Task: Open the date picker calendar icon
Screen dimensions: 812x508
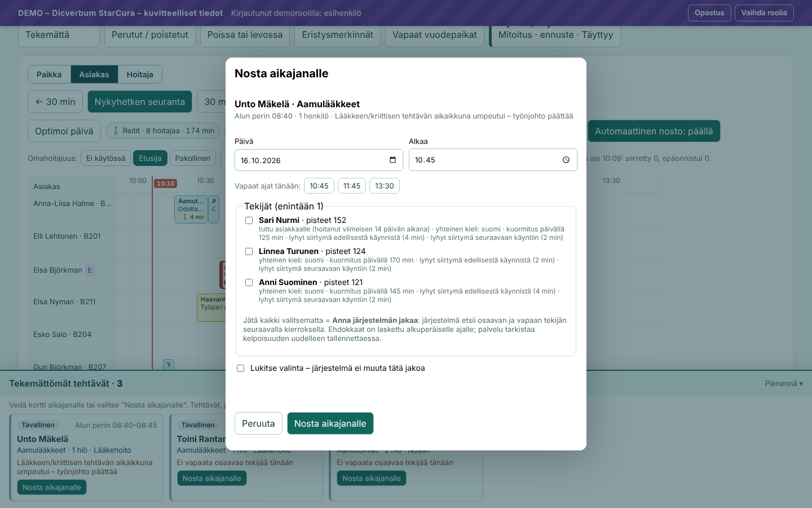Action: pyautogui.click(x=392, y=160)
